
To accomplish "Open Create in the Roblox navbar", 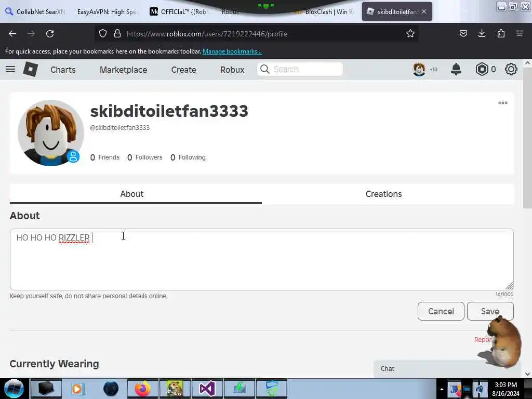I will coord(183,70).
